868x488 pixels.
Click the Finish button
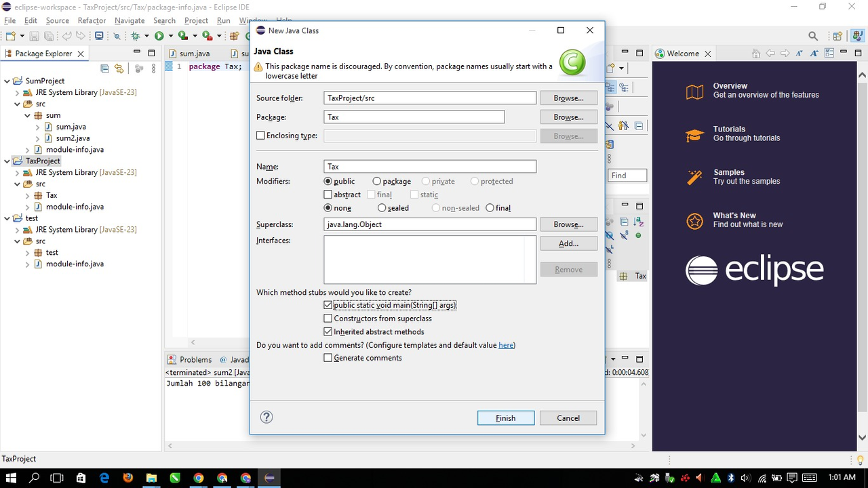[506, 418]
